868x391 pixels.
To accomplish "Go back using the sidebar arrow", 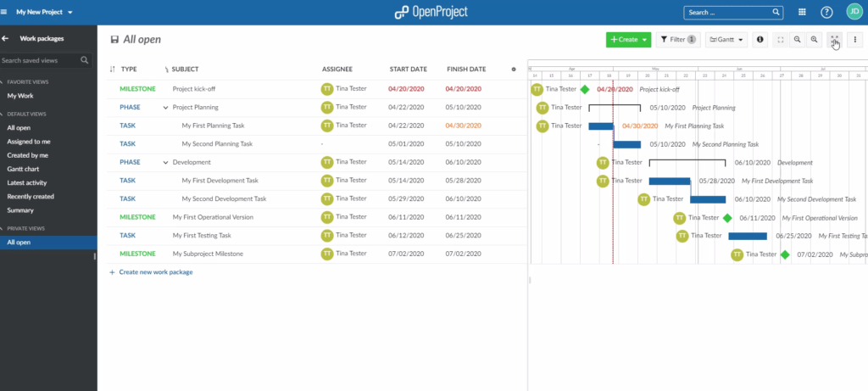I will 5,39.
